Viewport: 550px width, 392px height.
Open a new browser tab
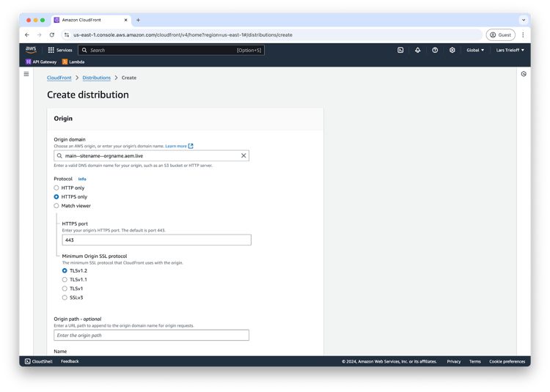point(138,20)
